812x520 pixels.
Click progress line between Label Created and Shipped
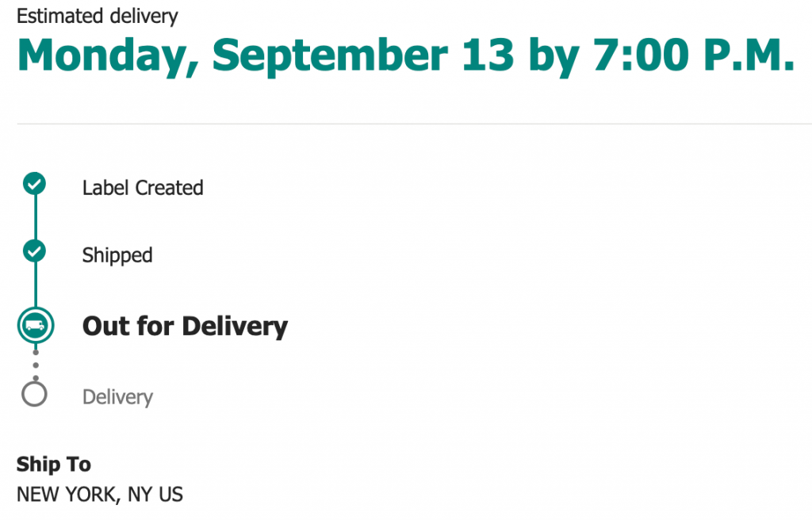click(35, 219)
